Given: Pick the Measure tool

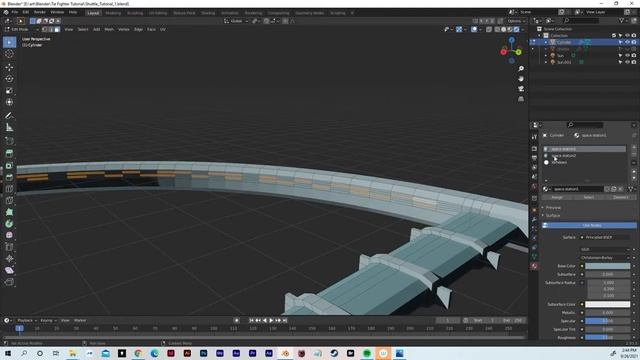Looking at the screenshot, I should click(x=9, y=128).
